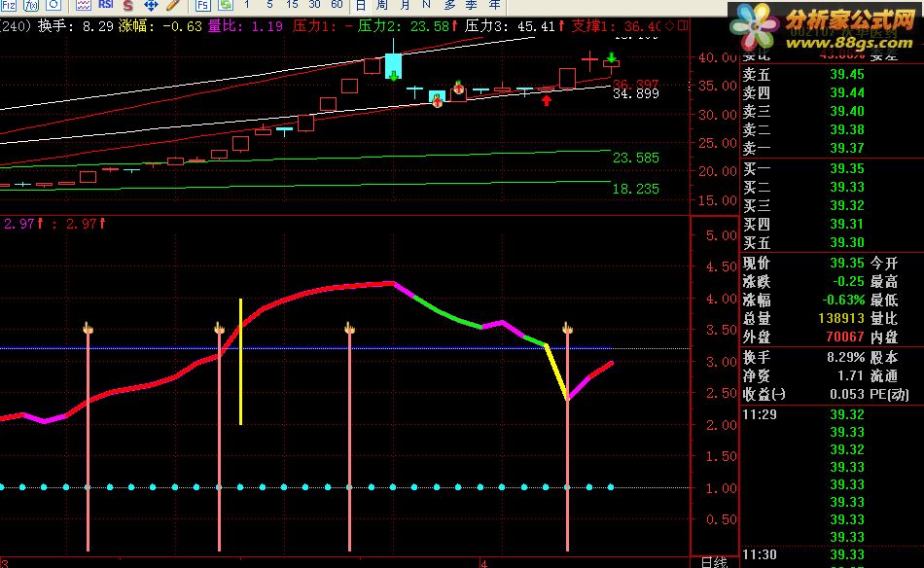This screenshot has height=568, width=924.
Task: Switch to 30-minute period
Action: click(x=315, y=5)
